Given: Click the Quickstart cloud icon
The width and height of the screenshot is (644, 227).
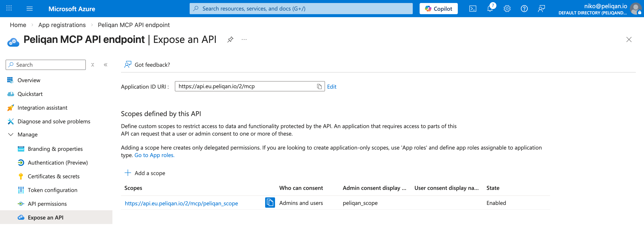Looking at the screenshot, I should pyautogui.click(x=11, y=94).
